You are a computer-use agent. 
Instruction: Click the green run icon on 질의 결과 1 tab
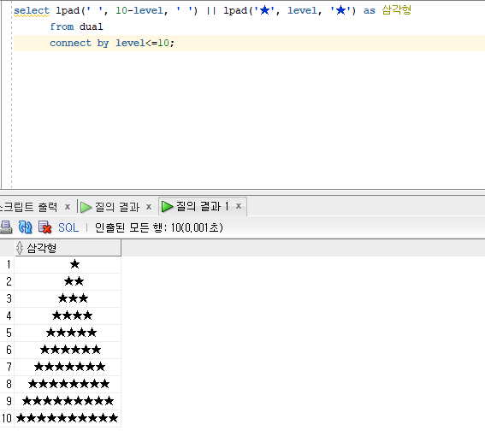167,206
